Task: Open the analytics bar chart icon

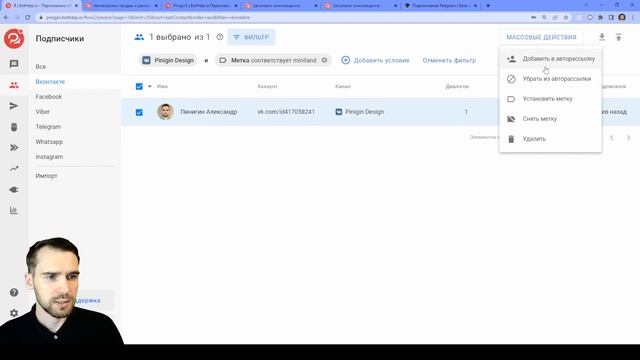Action: (14, 211)
